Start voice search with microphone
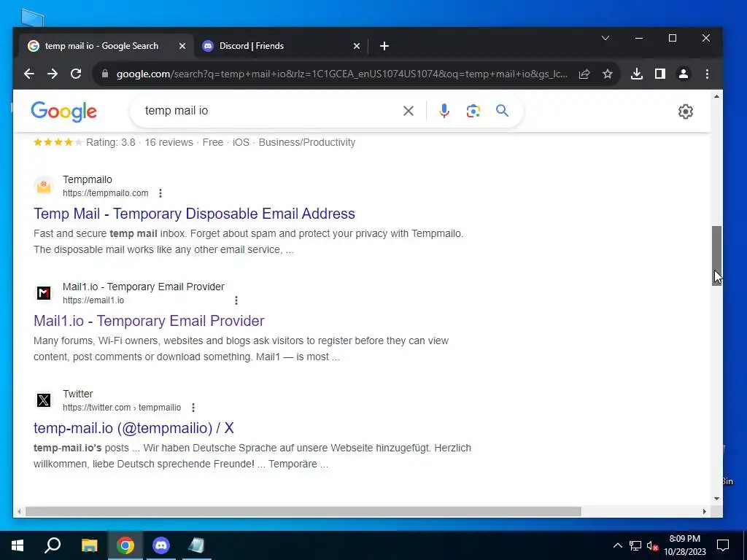 click(x=444, y=111)
